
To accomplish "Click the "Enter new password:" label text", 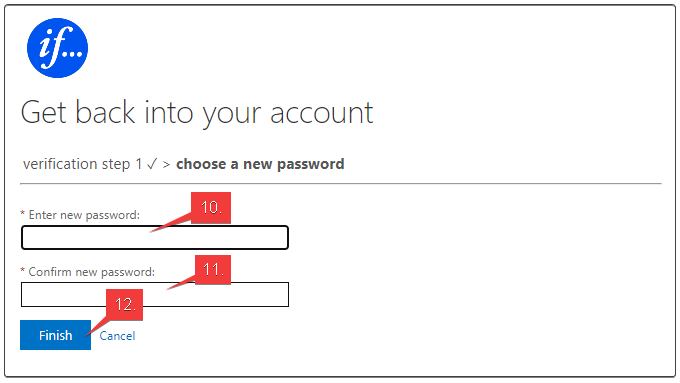I will coord(84,215).
